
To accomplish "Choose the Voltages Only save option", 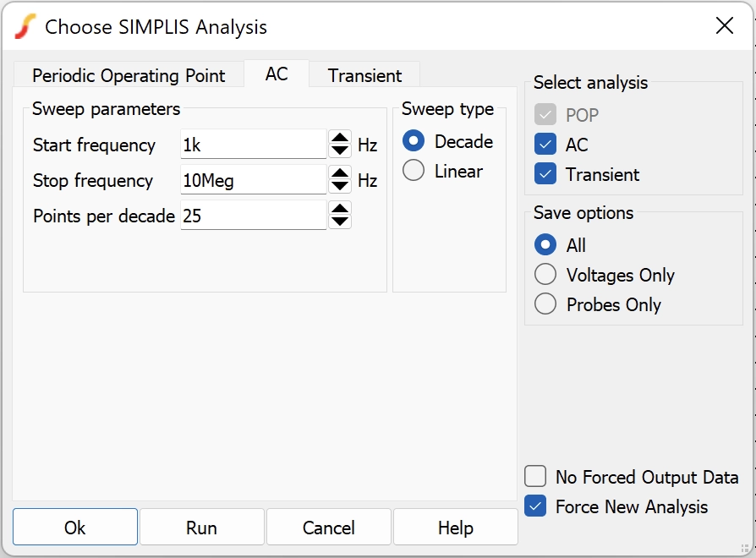I will [x=545, y=274].
